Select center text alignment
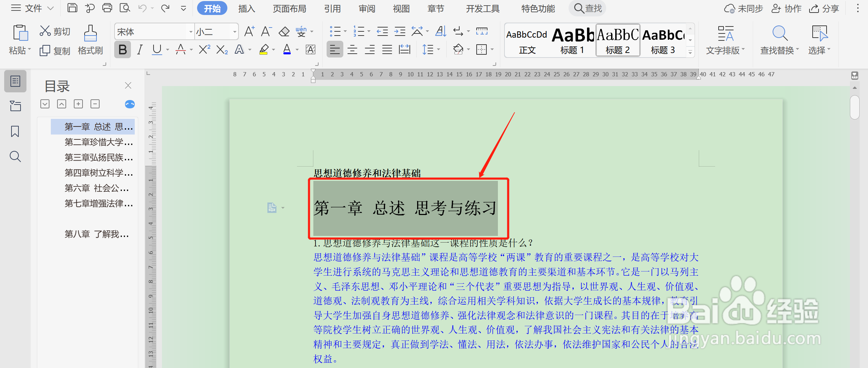Image resolution: width=868 pixels, height=368 pixels. 352,50
